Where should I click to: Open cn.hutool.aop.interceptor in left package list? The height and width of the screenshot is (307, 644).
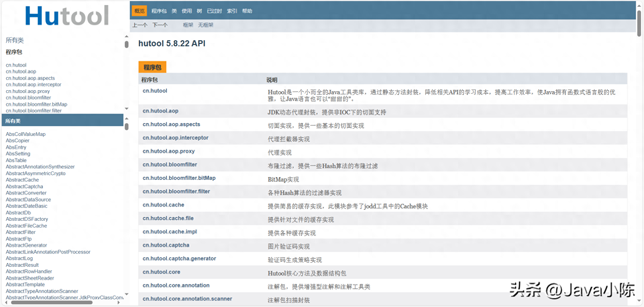pos(34,85)
